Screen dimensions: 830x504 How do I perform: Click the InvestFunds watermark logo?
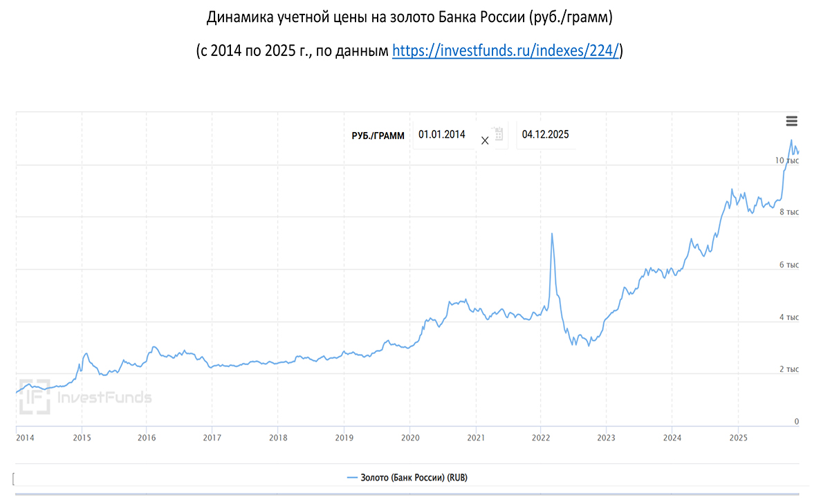coord(84,397)
